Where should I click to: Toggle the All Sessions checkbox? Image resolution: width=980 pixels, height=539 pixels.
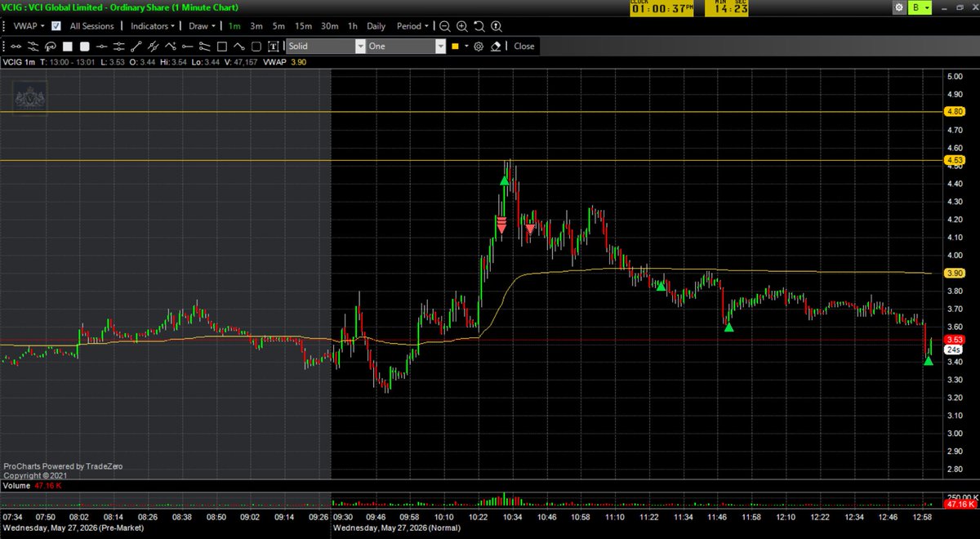[56, 25]
